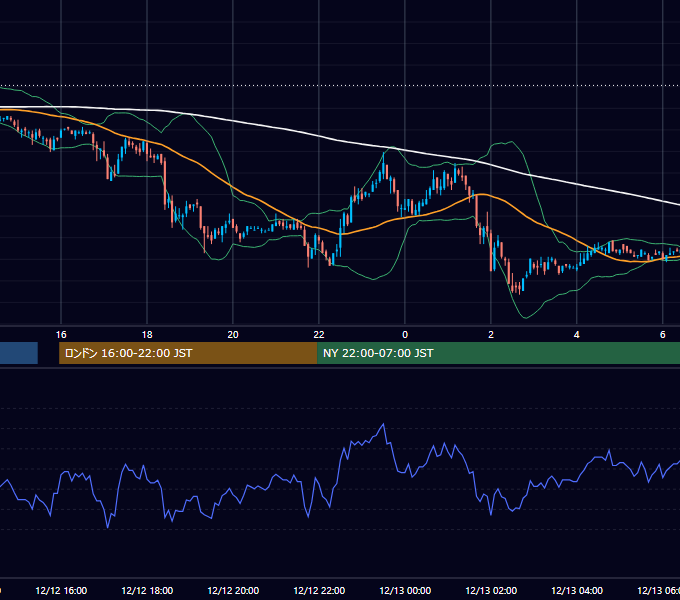This screenshot has width=680, height=600.
Task: Click the 0 hour label on upper axis
Action: click(405, 335)
